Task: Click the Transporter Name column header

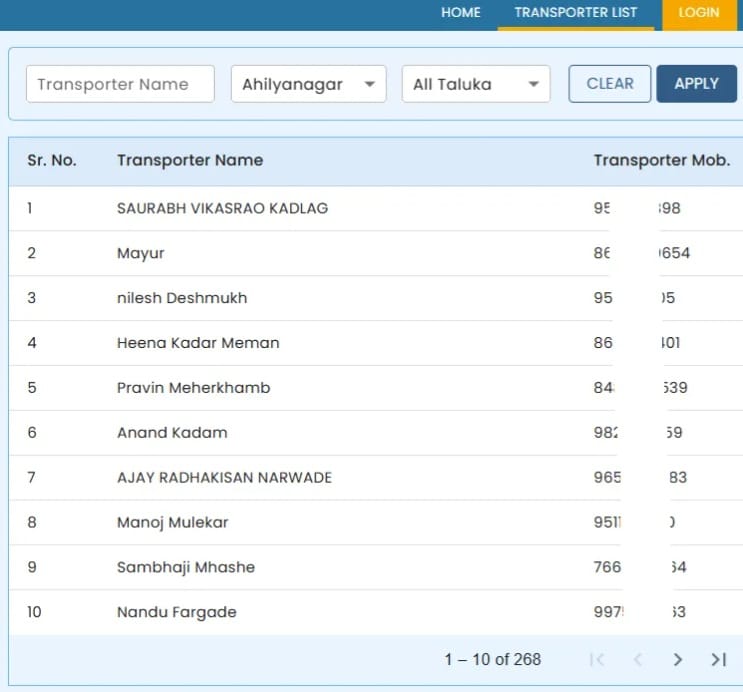Action: point(190,160)
